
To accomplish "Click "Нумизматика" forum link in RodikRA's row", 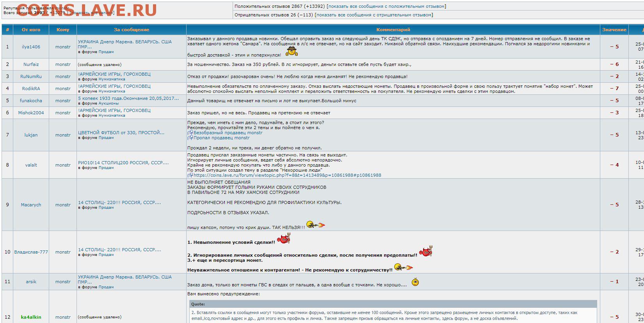I will 112,91.
